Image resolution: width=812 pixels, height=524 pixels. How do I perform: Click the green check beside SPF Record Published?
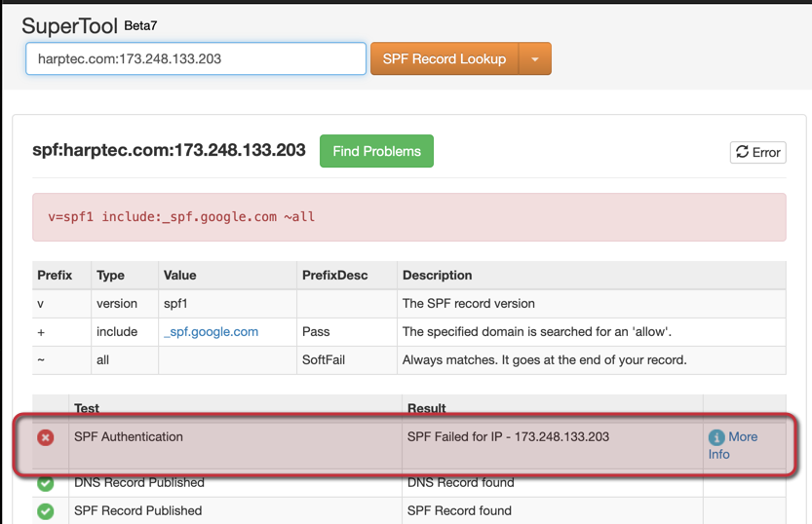46,511
